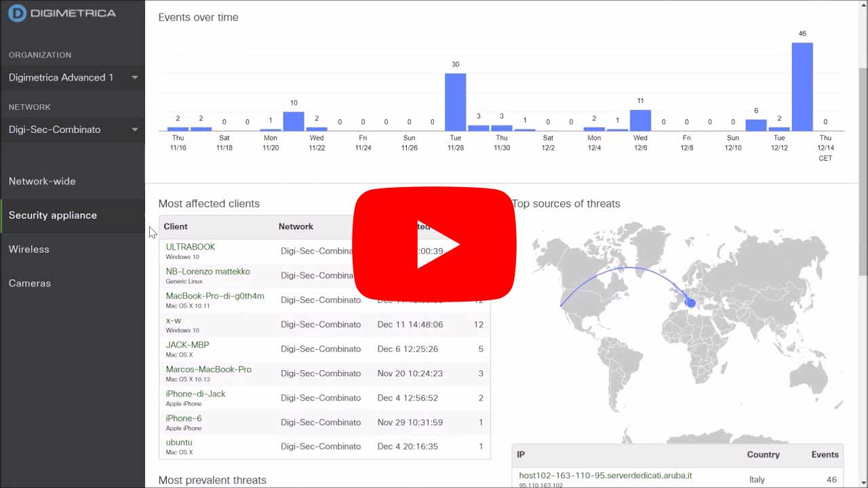Open the Organization dropdown Digimetrica Advanced 1
868x488 pixels.
[73, 77]
